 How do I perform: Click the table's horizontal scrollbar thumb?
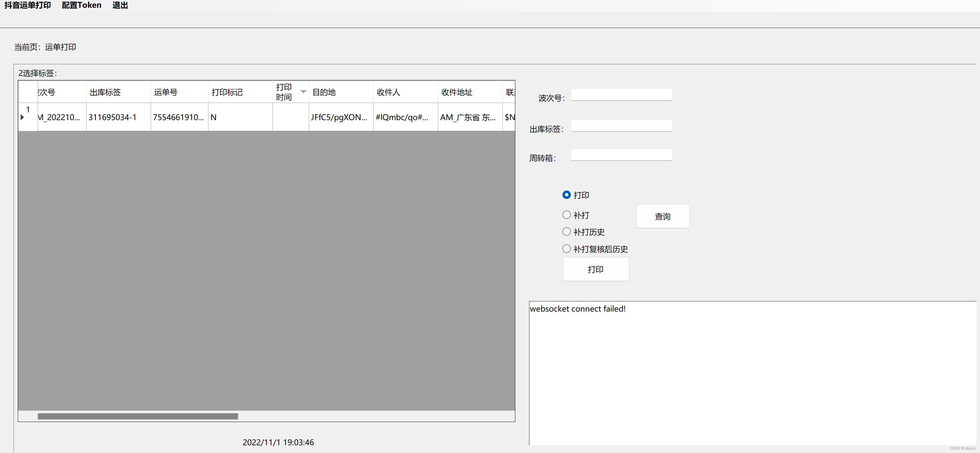click(138, 416)
